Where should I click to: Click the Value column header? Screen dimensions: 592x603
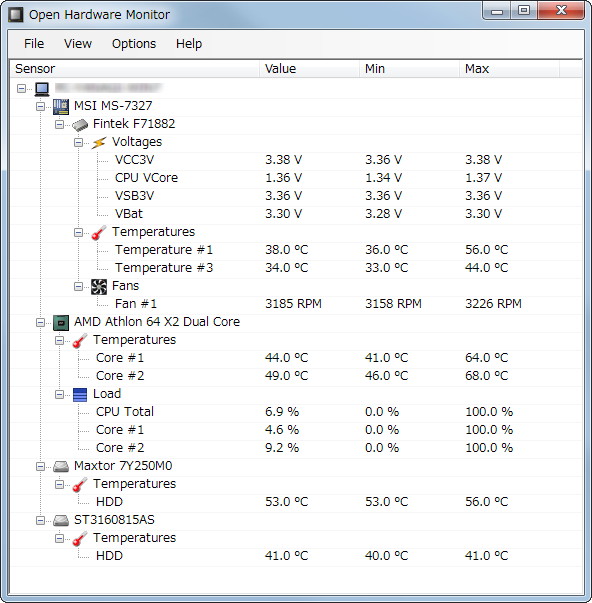pos(310,69)
